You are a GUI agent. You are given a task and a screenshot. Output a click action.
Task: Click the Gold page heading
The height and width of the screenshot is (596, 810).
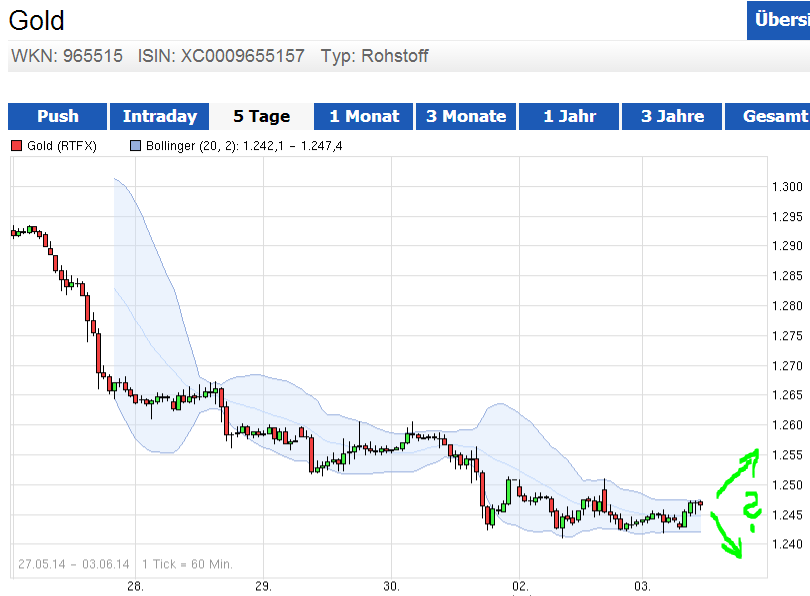37,21
